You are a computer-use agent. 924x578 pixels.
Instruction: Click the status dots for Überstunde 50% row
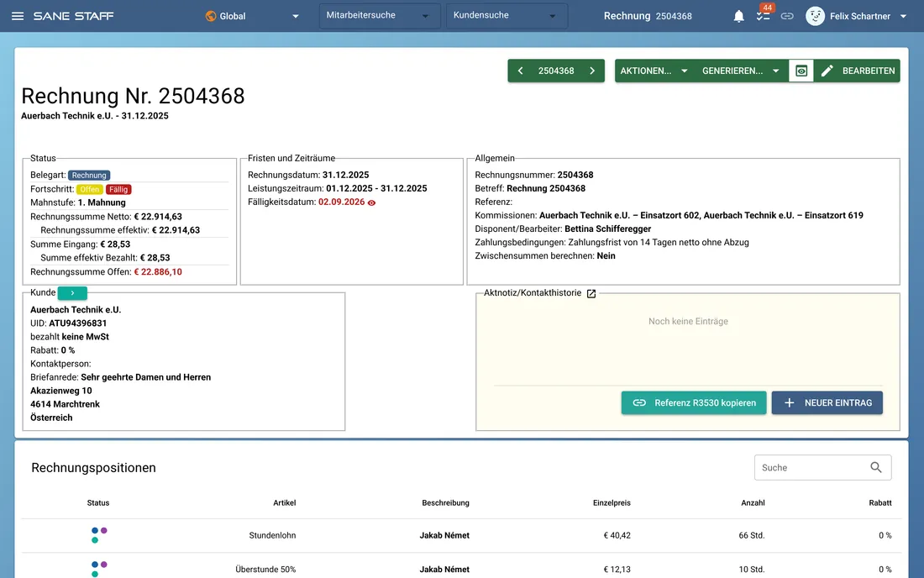coord(98,569)
